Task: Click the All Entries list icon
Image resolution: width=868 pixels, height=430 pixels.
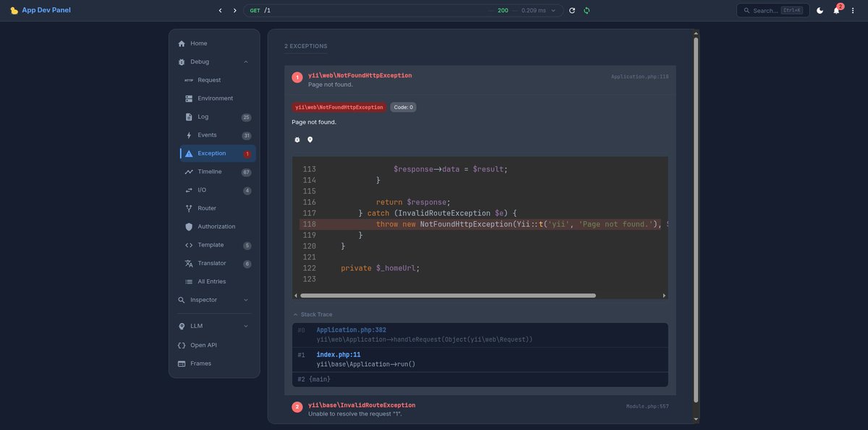Action: (189, 282)
